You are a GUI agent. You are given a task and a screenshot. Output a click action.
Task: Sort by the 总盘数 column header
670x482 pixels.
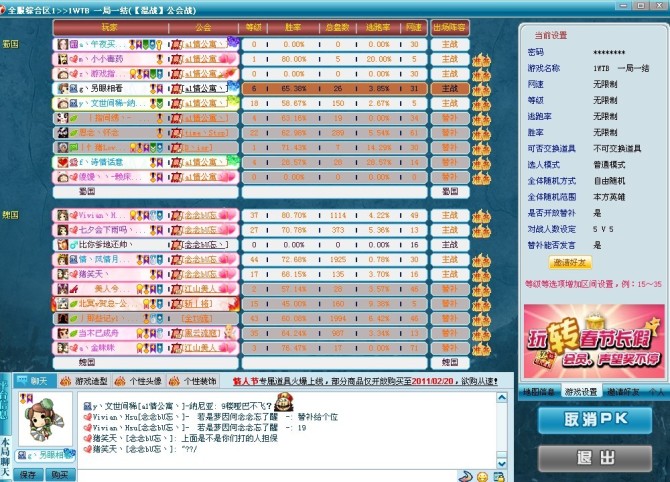(338, 27)
